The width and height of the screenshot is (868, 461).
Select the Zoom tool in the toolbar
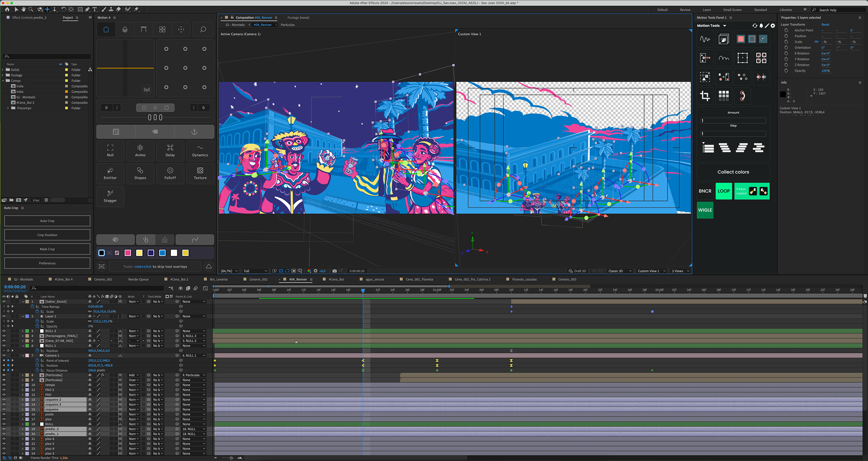[x=31, y=9]
